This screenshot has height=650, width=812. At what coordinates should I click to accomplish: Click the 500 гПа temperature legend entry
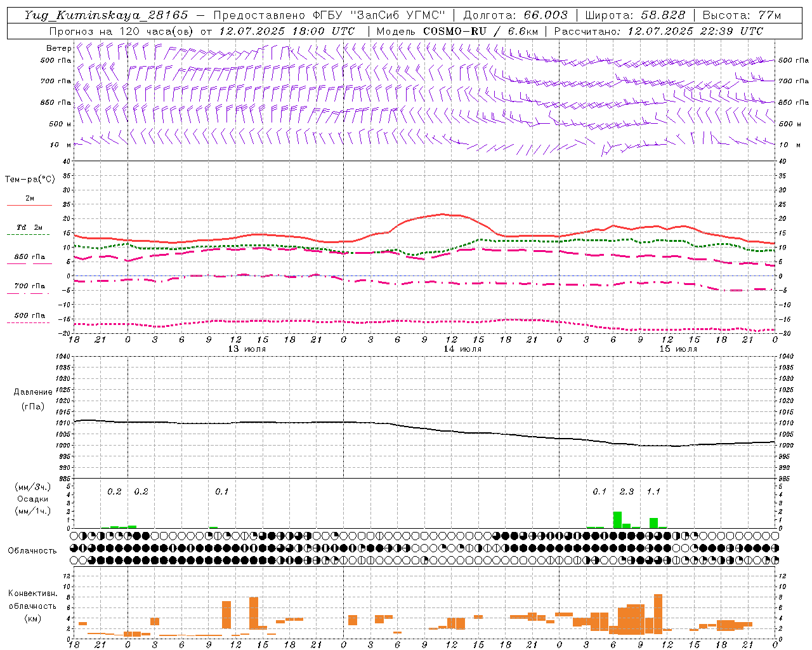click(x=29, y=317)
